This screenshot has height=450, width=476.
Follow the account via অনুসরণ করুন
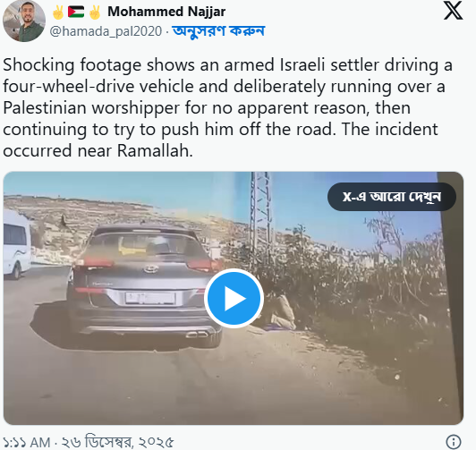point(218,31)
